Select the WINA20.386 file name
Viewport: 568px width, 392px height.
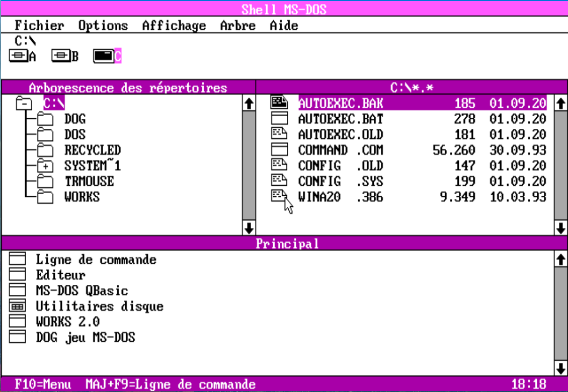[341, 197]
